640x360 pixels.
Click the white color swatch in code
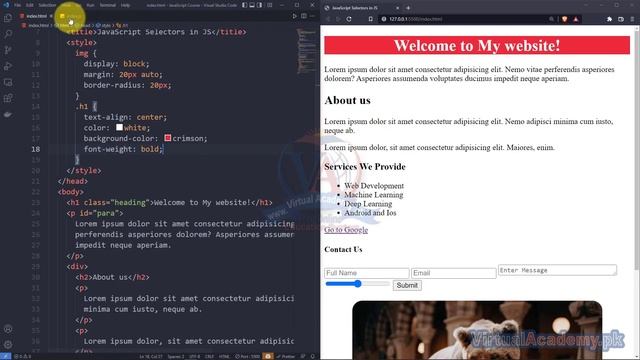tap(119, 127)
